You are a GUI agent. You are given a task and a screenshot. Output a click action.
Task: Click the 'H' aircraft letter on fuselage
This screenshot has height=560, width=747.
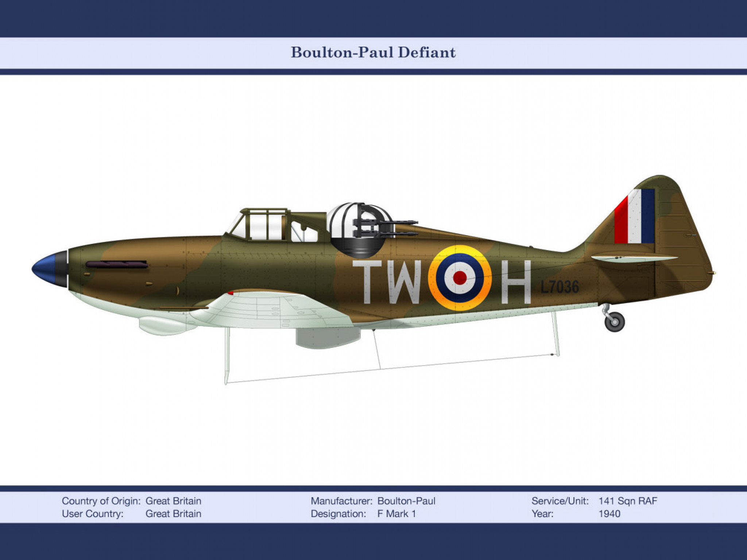pyautogui.click(x=516, y=282)
